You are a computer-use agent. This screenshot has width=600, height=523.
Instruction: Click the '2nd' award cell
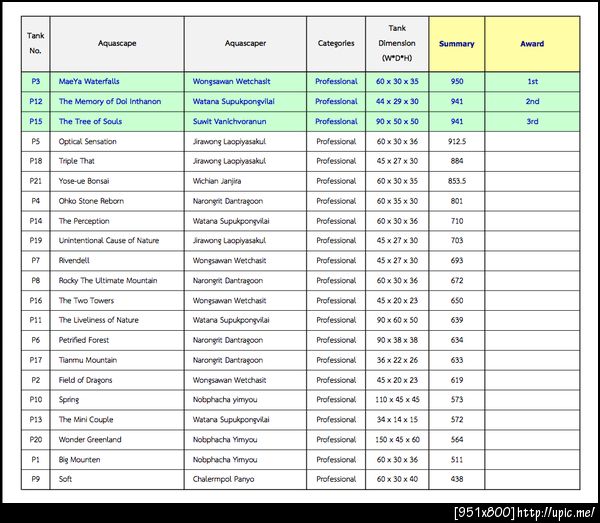[532, 101]
